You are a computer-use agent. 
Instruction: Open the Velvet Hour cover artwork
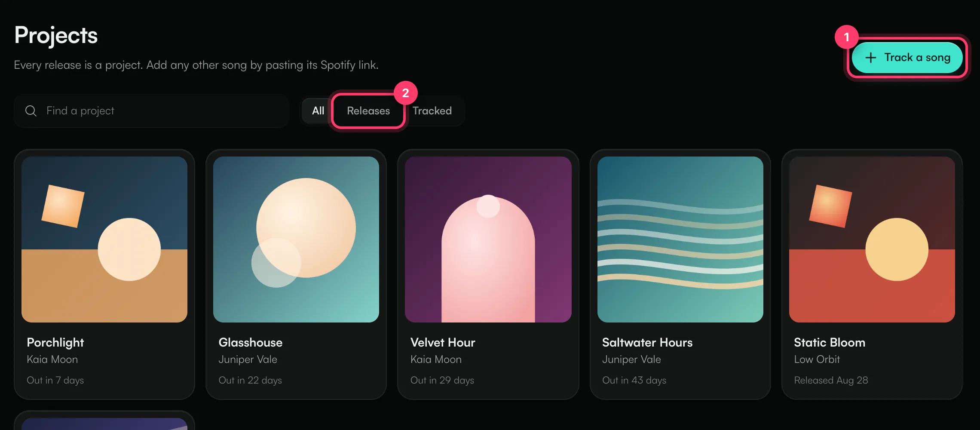[x=488, y=240]
